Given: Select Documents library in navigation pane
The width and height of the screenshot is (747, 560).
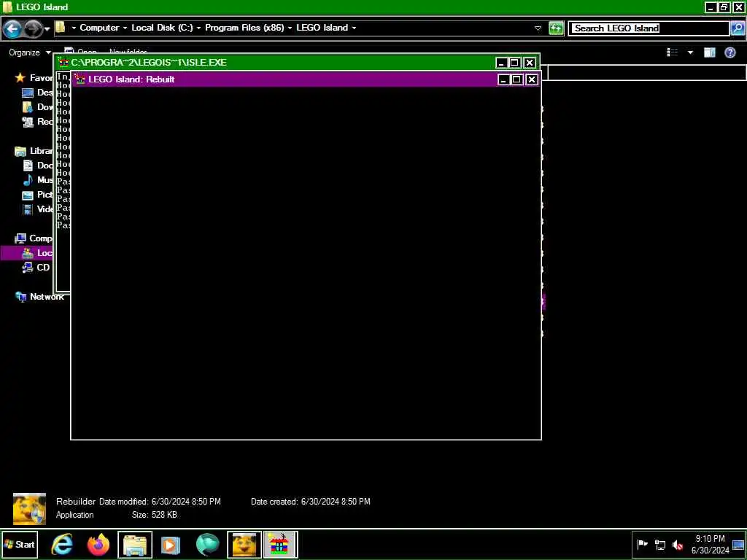Looking at the screenshot, I should 38,166.
